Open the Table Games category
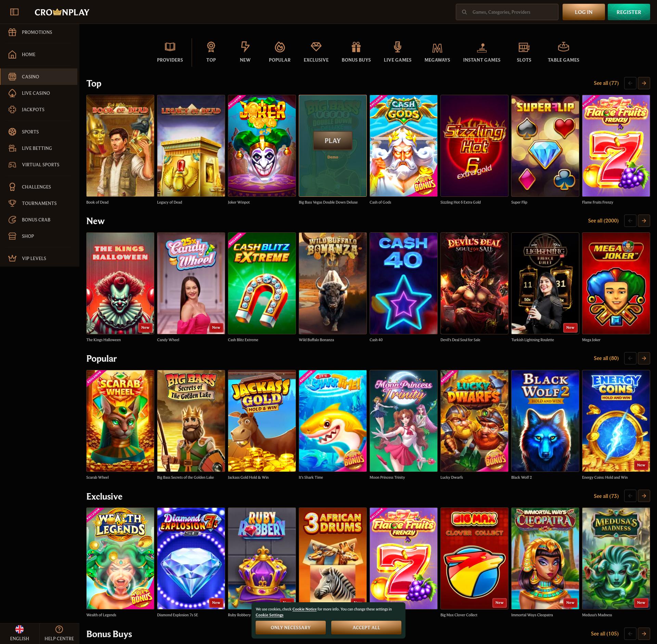The image size is (657, 644). [563, 51]
